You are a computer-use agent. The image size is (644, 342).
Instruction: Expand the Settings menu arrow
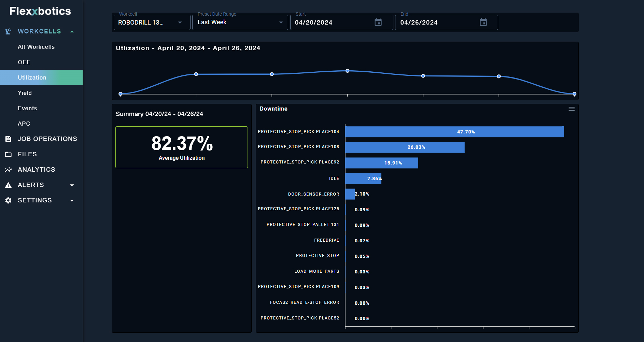[72, 200]
